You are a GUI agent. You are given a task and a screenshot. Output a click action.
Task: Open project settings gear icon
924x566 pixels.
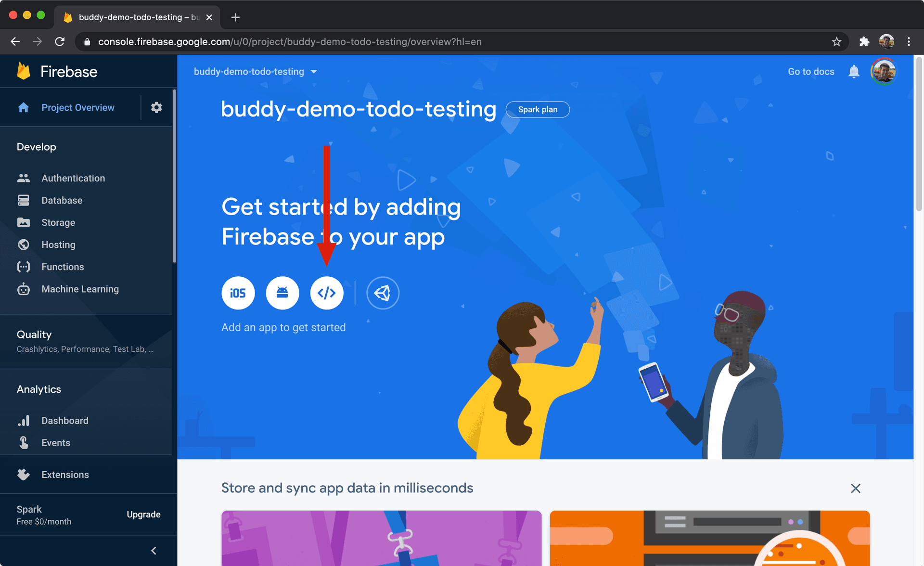(156, 107)
